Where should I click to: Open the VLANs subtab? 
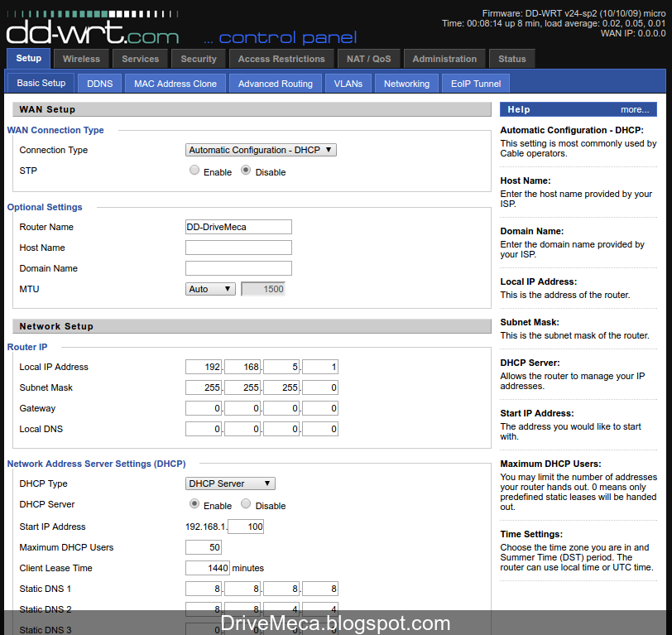(348, 84)
